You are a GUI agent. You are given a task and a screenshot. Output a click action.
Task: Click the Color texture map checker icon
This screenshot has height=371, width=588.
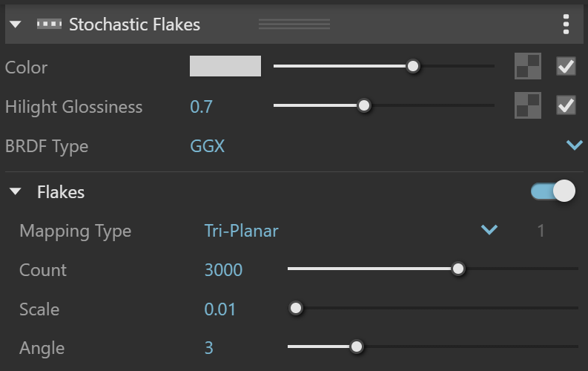[528, 66]
